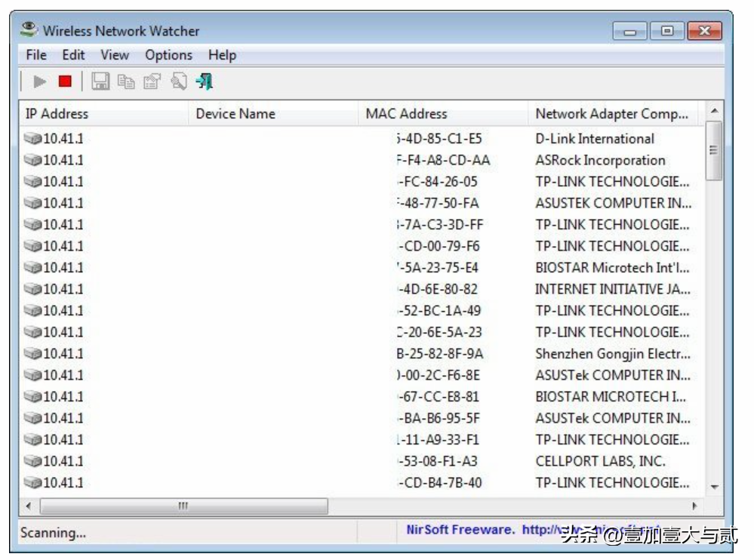
Task: Click the horizontal scrollbar thumb
Action: 183,506
